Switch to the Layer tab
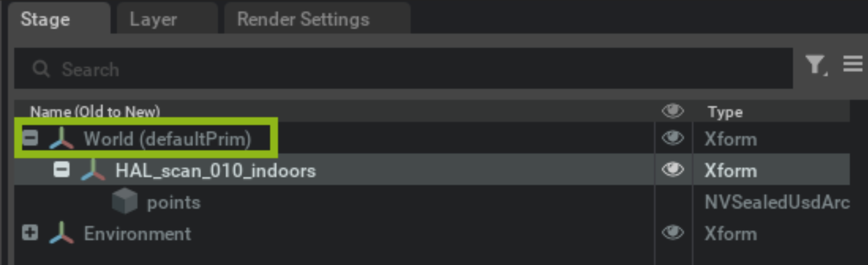 click(x=153, y=19)
